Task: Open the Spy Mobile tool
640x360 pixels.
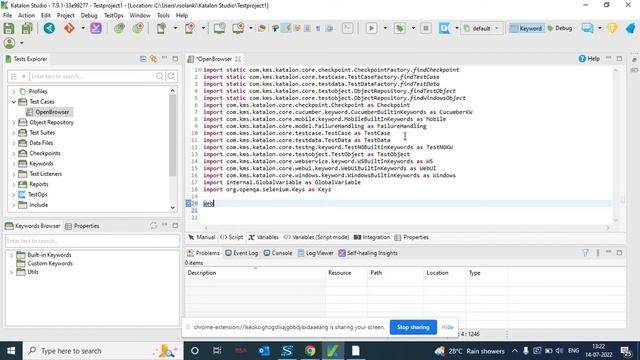Action: 161,28
